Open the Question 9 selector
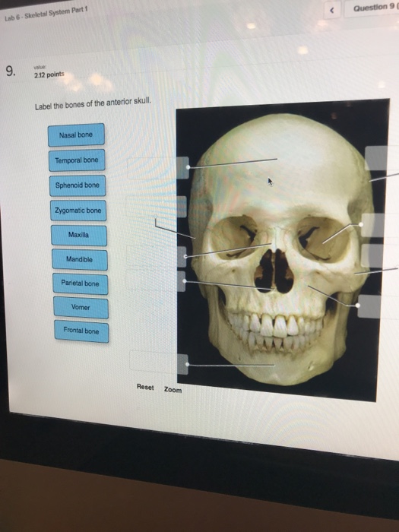The height and width of the screenshot is (532, 399). (x=372, y=8)
